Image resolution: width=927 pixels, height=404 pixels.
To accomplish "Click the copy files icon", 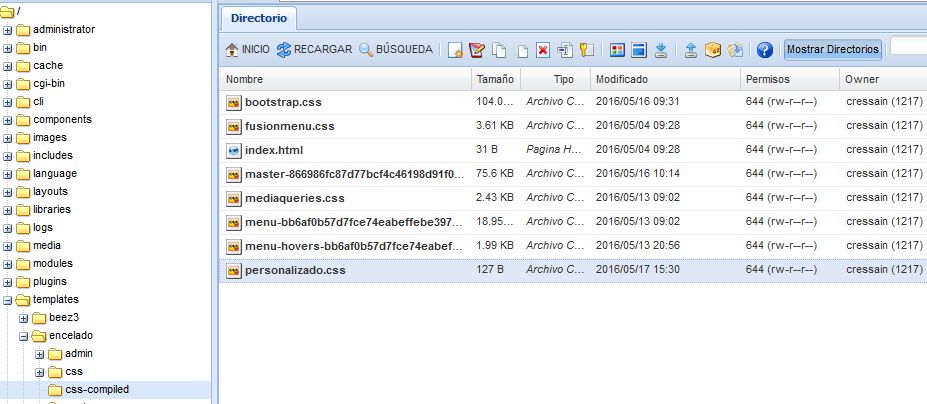I will pyautogui.click(x=500, y=50).
